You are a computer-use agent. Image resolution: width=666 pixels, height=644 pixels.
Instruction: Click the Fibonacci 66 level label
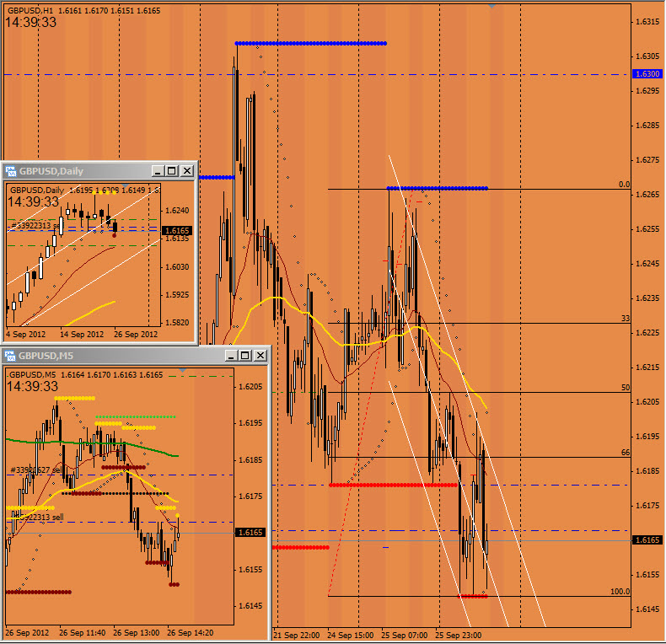626,453
